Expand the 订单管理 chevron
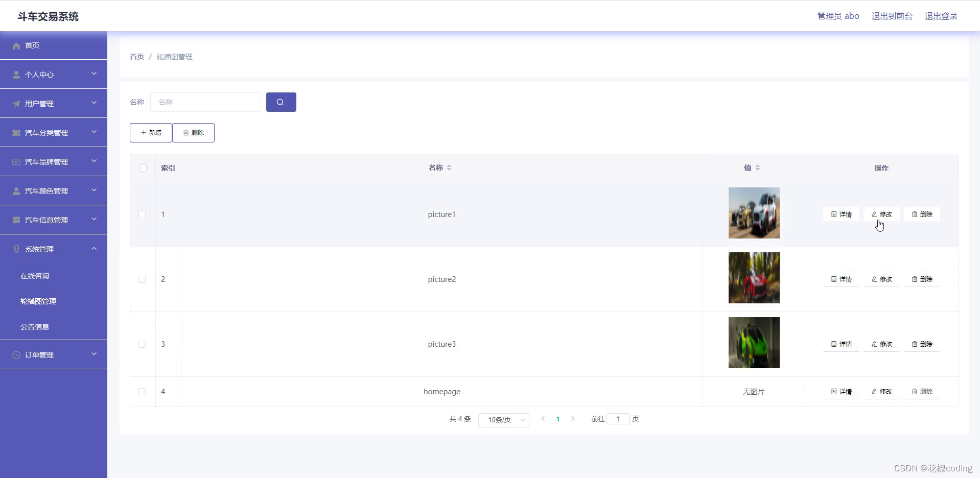The image size is (980, 478). coord(94,354)
